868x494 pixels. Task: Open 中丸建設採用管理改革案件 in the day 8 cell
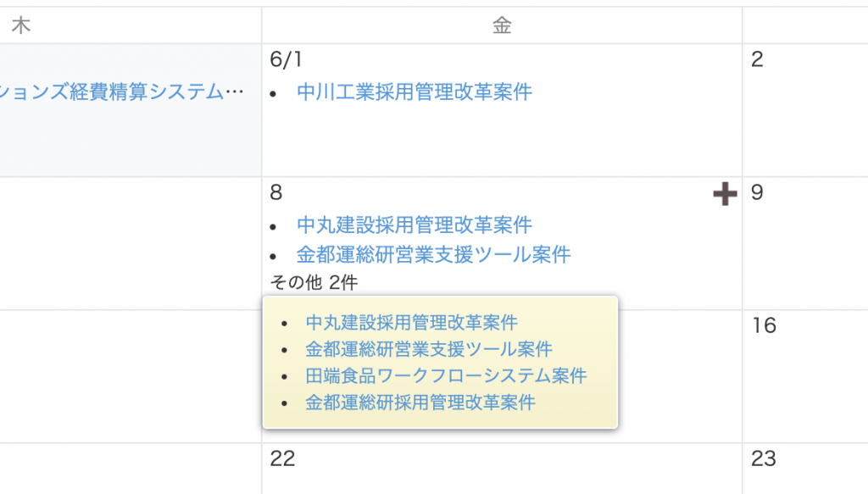click(x=414, y=225)
